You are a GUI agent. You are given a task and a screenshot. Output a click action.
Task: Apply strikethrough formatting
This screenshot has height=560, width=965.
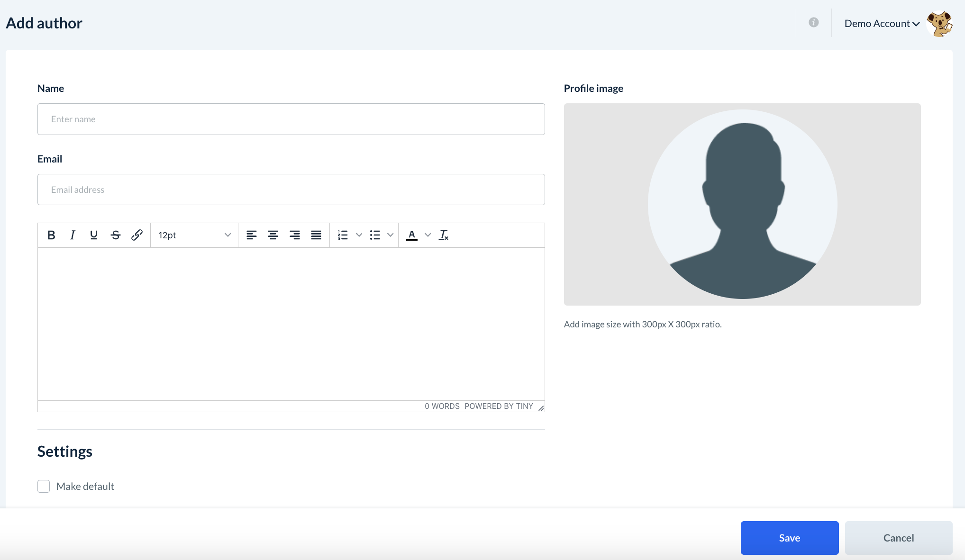click(116, 235)
